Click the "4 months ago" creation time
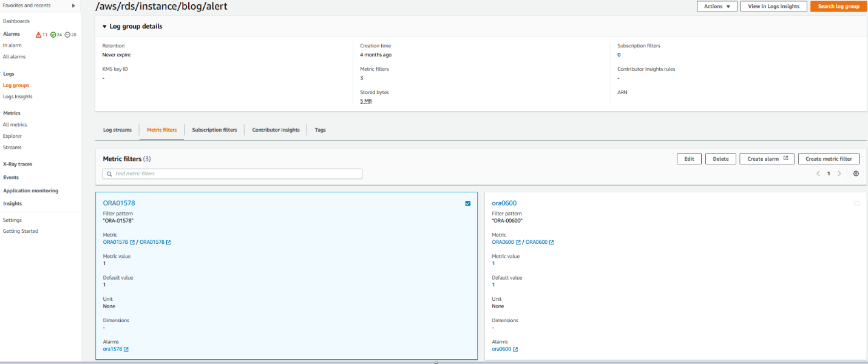 (x=376, y=55)
